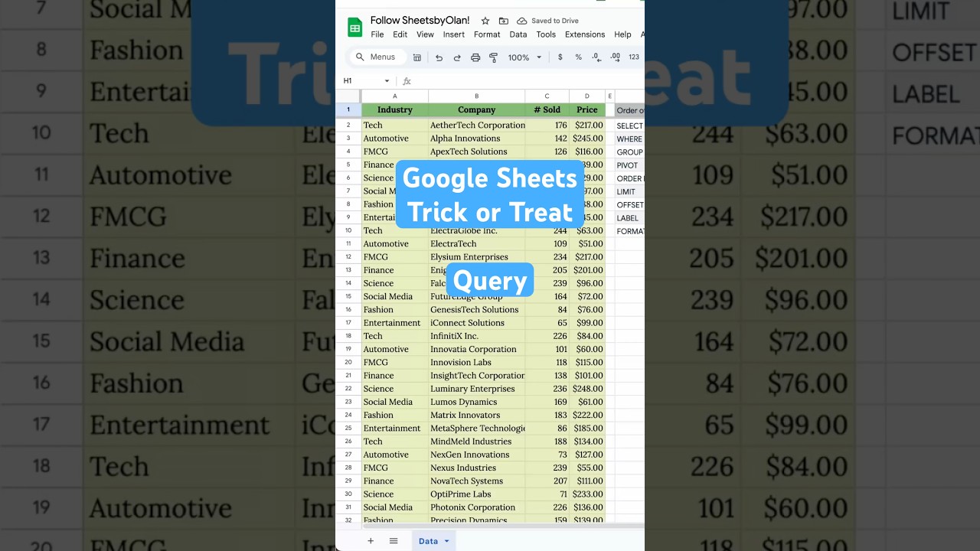Open the Data menu in menu bar
This screenshot has height=551, width=980.
coord(518,34)
